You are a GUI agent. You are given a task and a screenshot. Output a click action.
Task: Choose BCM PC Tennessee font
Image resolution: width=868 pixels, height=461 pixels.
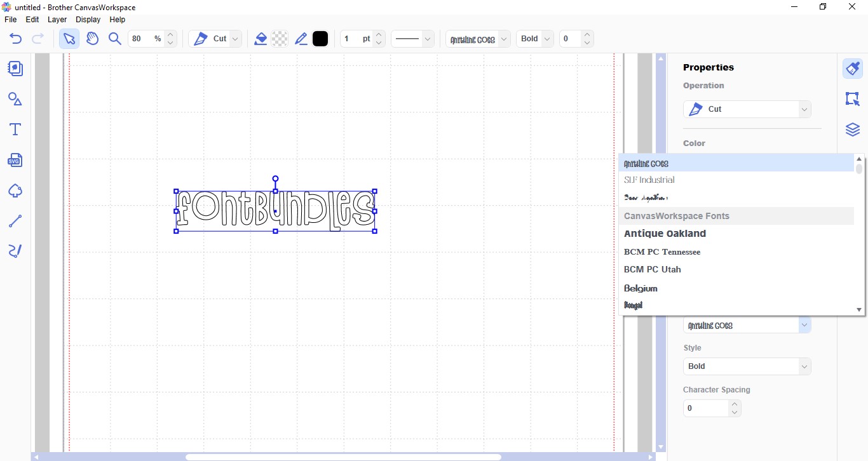coord(736,251)
